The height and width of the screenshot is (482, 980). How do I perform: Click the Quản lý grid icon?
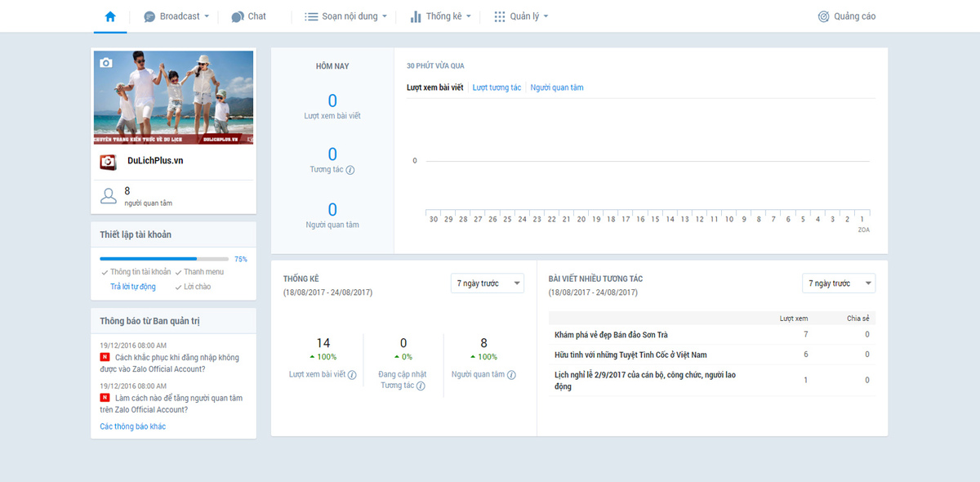point(500,16)
